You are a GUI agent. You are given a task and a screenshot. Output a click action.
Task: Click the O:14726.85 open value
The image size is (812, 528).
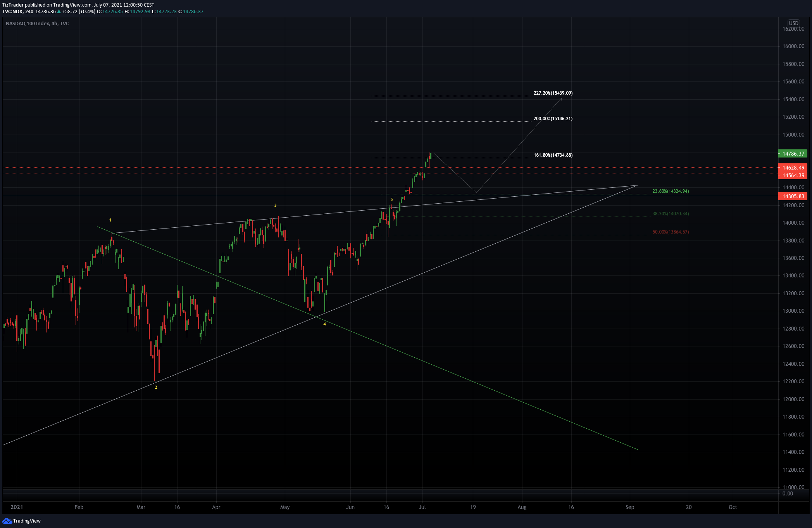(110, 12)
